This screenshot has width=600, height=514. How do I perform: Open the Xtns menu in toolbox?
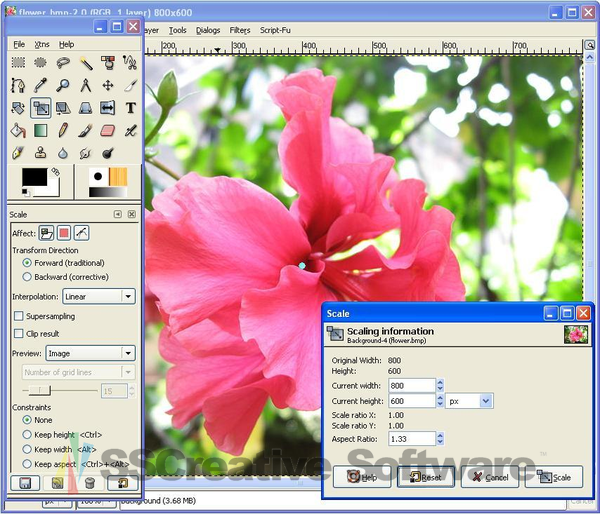coord(42,44)
